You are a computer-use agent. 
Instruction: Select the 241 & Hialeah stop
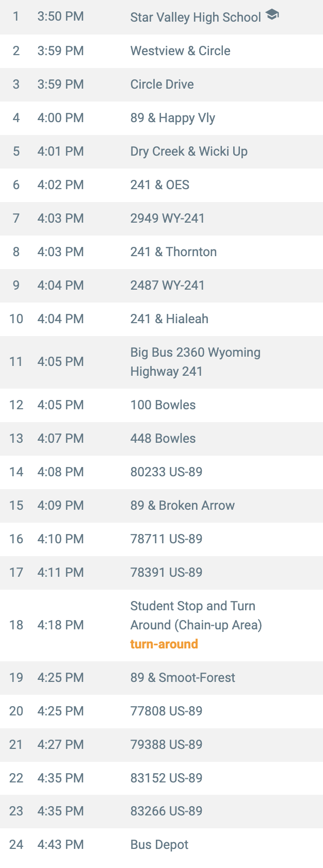tap(161, 319)
